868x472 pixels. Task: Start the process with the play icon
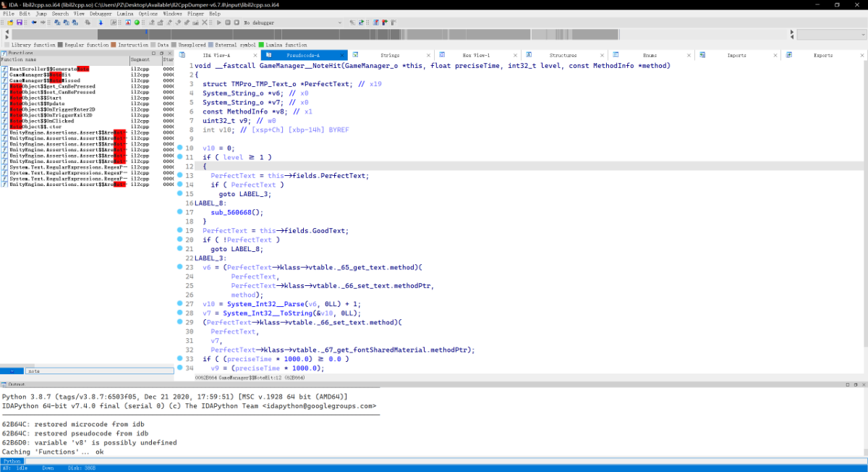218,22
